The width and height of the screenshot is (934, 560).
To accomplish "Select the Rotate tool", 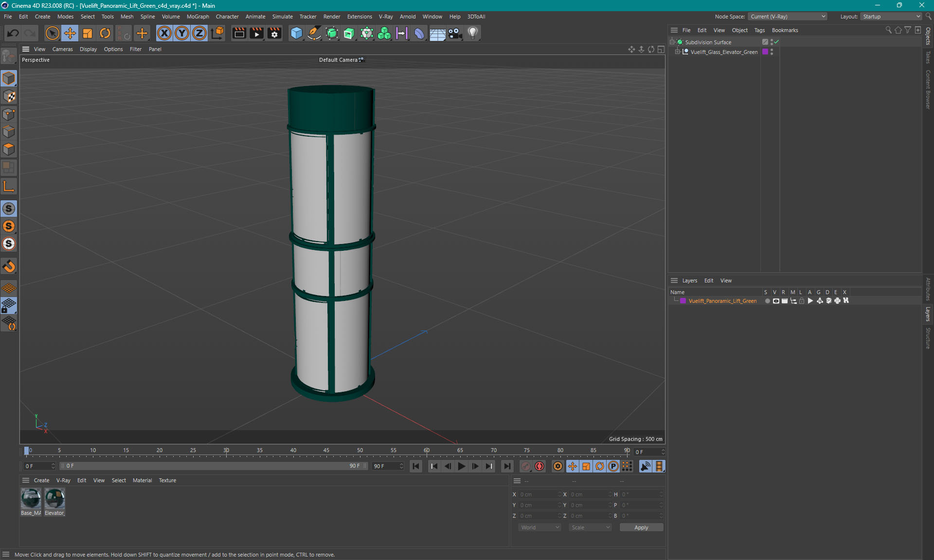I will pos(105,33).
